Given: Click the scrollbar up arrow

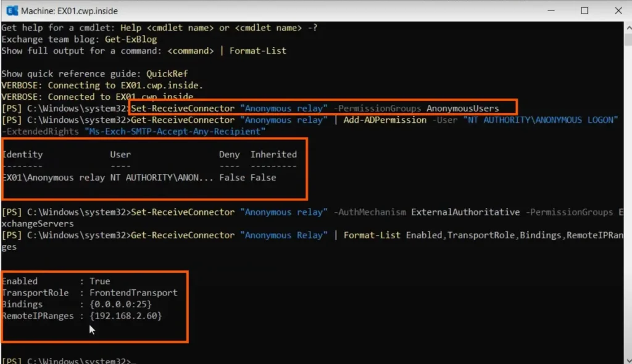Looking at the screenshot, I should point(628,27).
